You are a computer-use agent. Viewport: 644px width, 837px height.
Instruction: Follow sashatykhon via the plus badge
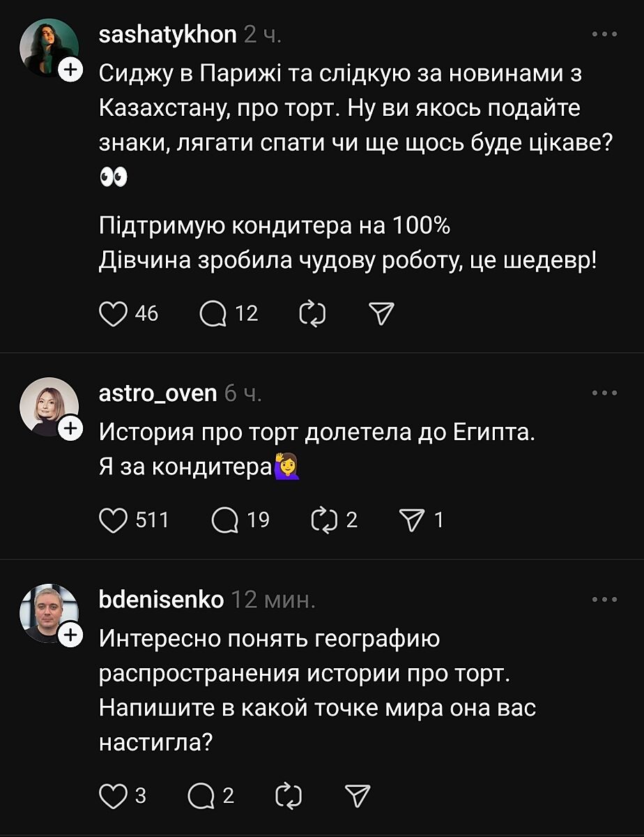pos(71,70)
